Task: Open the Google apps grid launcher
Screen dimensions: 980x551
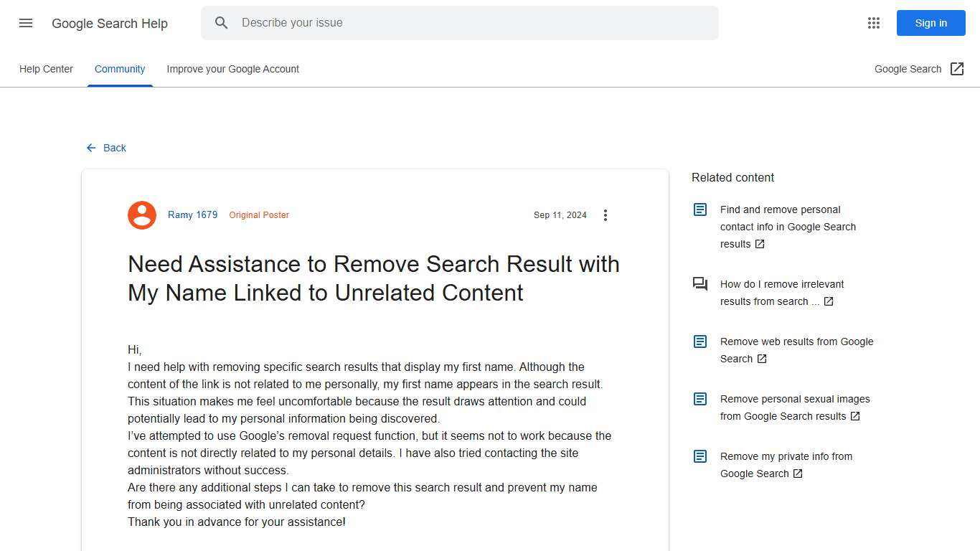Action: pyautogui.click(x=873, y=23)
